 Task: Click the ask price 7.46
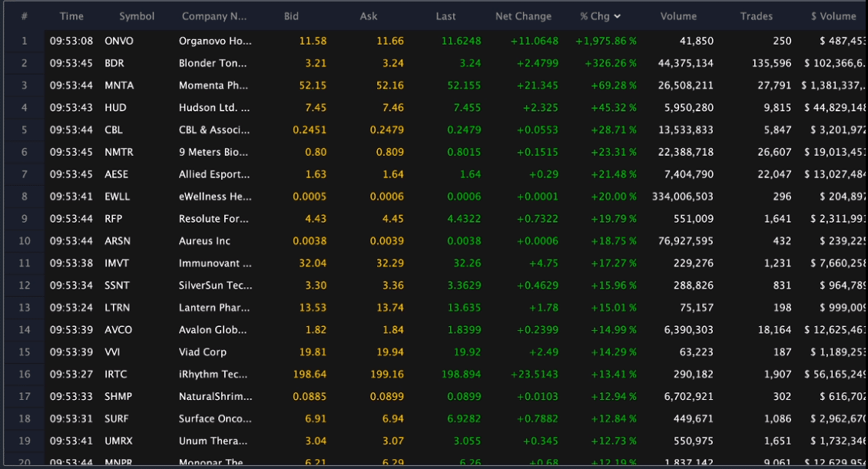tap(393, 107)
